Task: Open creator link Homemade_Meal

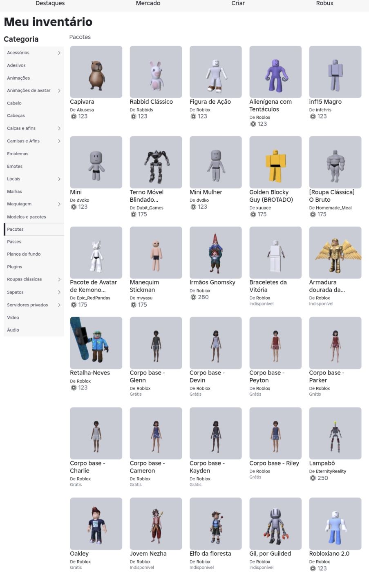Action: tap(334, 208)
